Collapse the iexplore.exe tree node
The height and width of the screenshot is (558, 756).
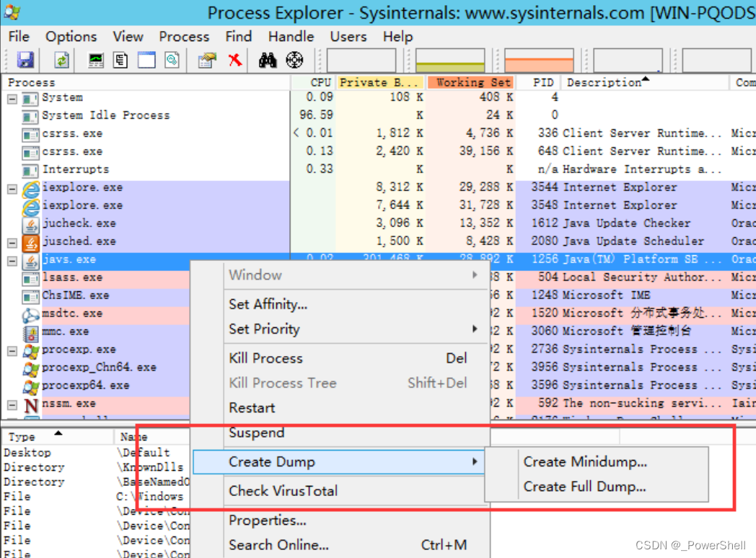[x=12, y=189]
